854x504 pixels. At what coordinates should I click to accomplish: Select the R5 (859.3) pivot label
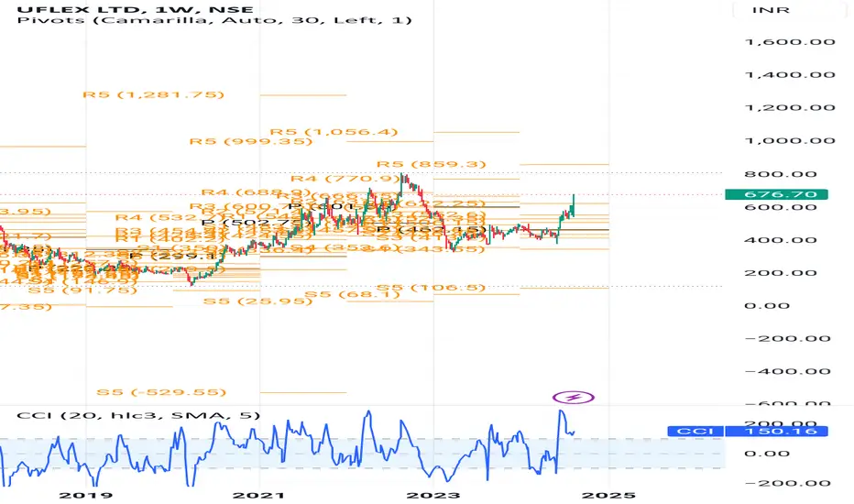click(x=432, y=164)
